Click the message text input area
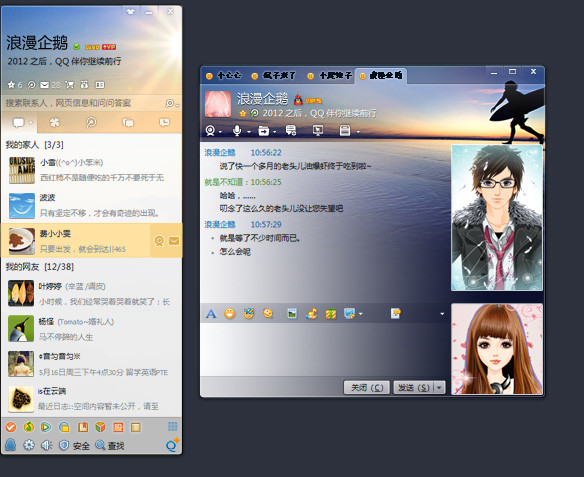 tap(324, 349)
